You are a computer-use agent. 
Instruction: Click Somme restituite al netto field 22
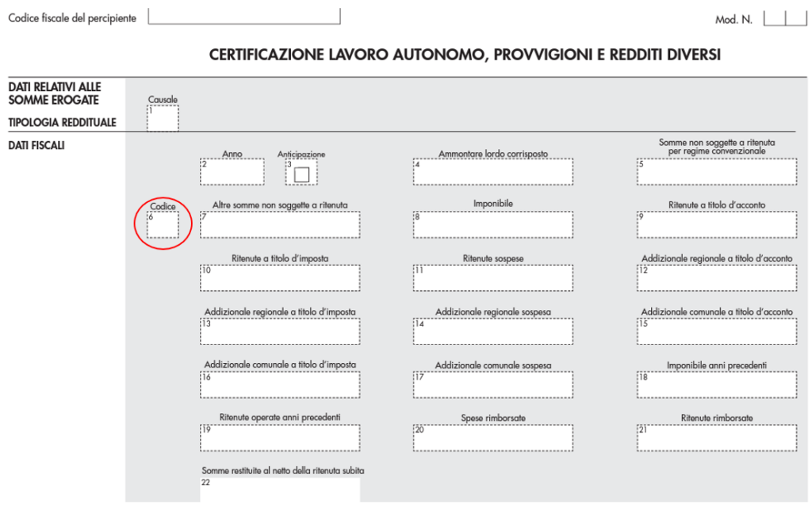(x=280, y=490)
